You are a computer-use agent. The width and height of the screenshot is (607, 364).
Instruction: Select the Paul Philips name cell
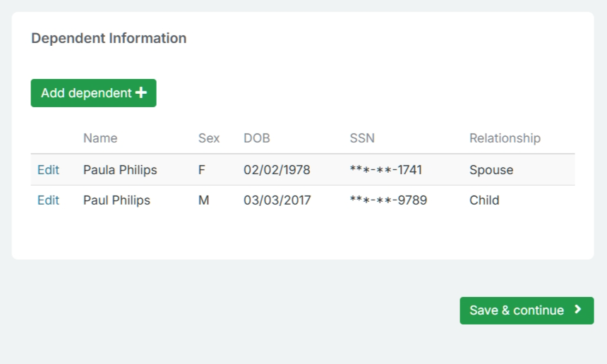click(x=116, y=200)
